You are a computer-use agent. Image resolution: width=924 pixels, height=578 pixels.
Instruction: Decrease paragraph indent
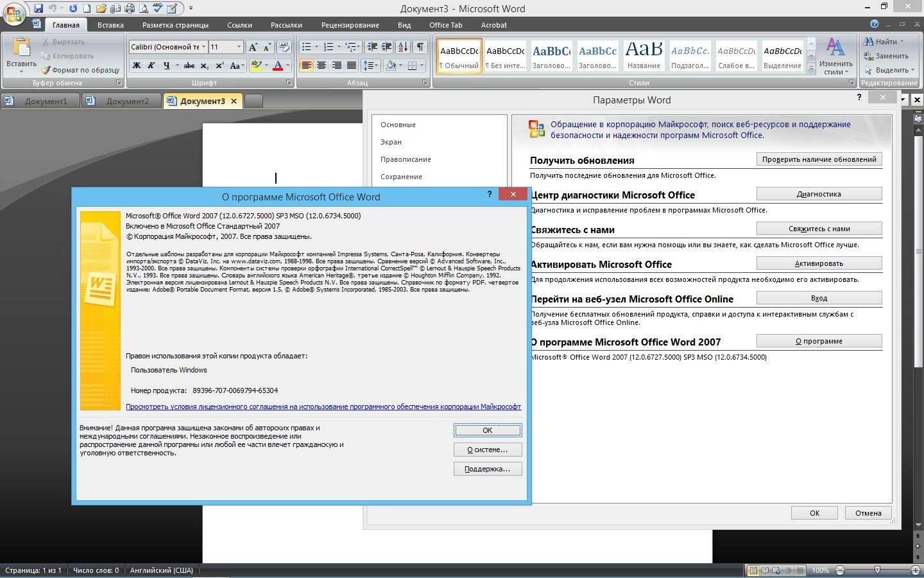point(372,47)
